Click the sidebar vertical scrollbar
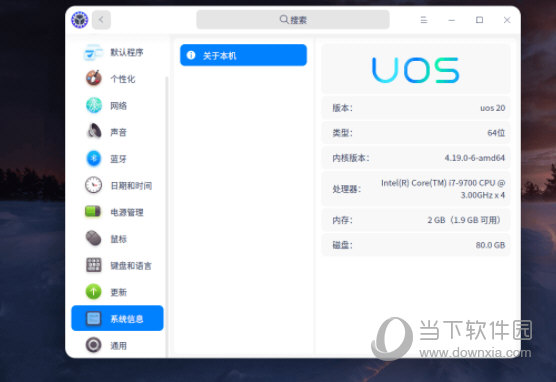 tap(167, 216)
